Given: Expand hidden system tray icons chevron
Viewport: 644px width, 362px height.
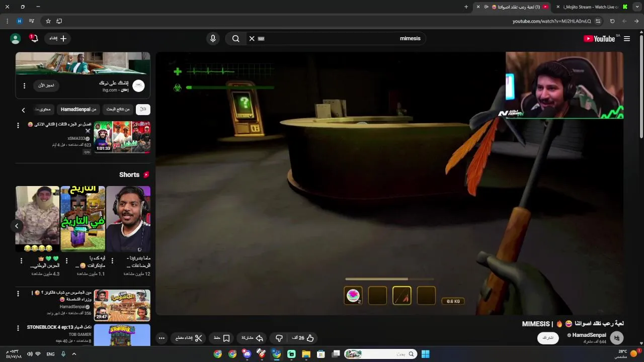Looking at the screenshot, I should click(x=74, y=354).
